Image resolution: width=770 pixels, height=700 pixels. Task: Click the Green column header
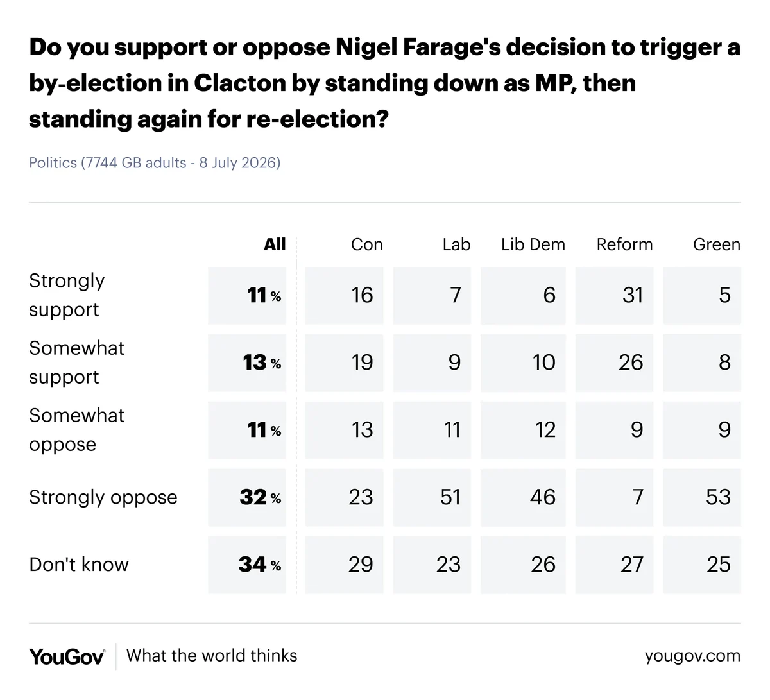717,244
